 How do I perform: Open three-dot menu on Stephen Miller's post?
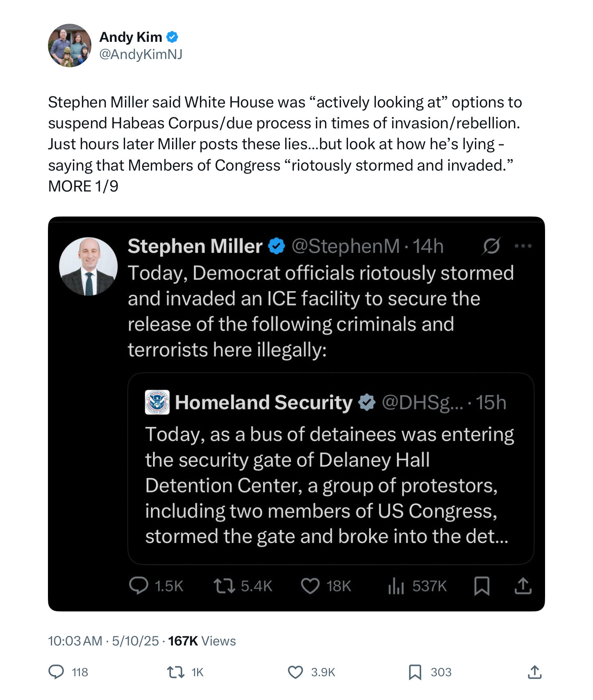coord(523,246)
